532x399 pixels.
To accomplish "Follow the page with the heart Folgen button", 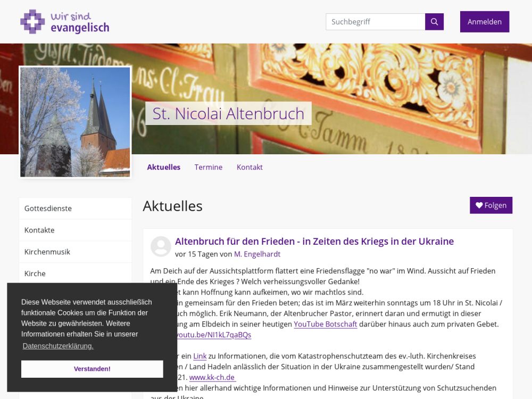I will tap(491, 205).
